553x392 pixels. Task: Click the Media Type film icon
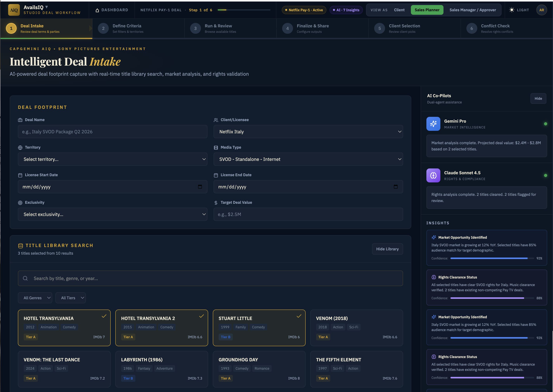[x=216, y=147]
